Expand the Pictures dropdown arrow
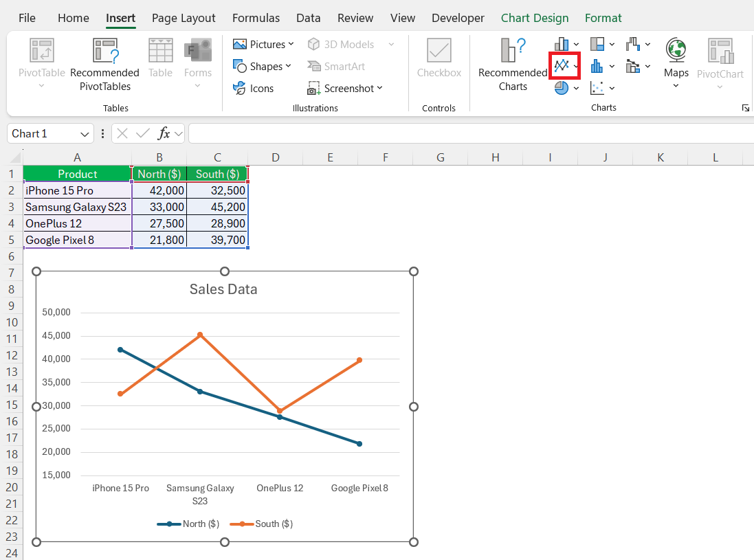This screenshot has width=754, height=560. (291, 44)
